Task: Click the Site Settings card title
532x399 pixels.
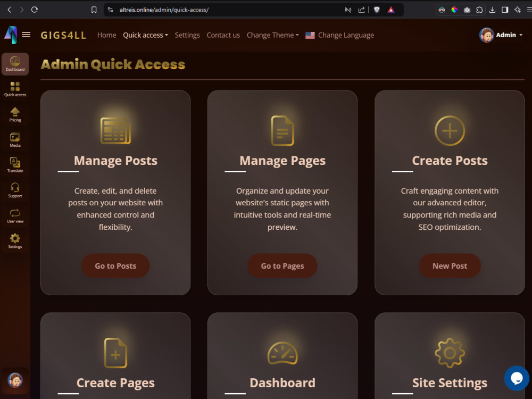Action: (x=450, y=383)
